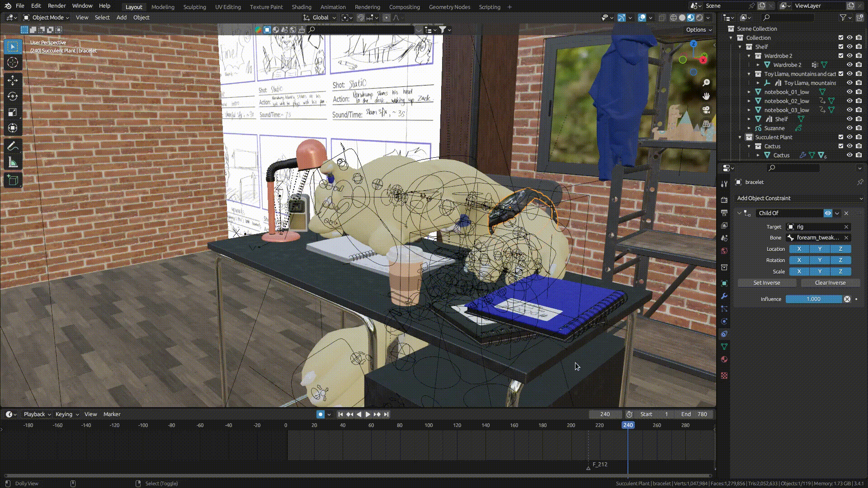Click the Clear Inverse constraint button

click(830, 282)
